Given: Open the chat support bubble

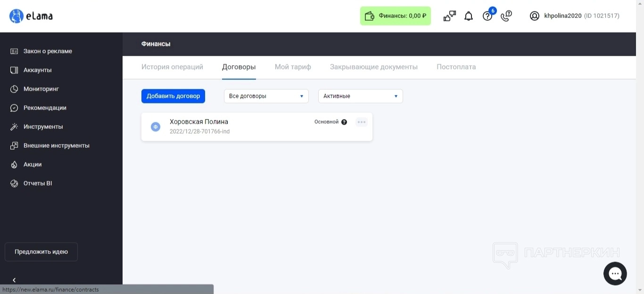Looking at the screenshot, I should pos(615,274).
